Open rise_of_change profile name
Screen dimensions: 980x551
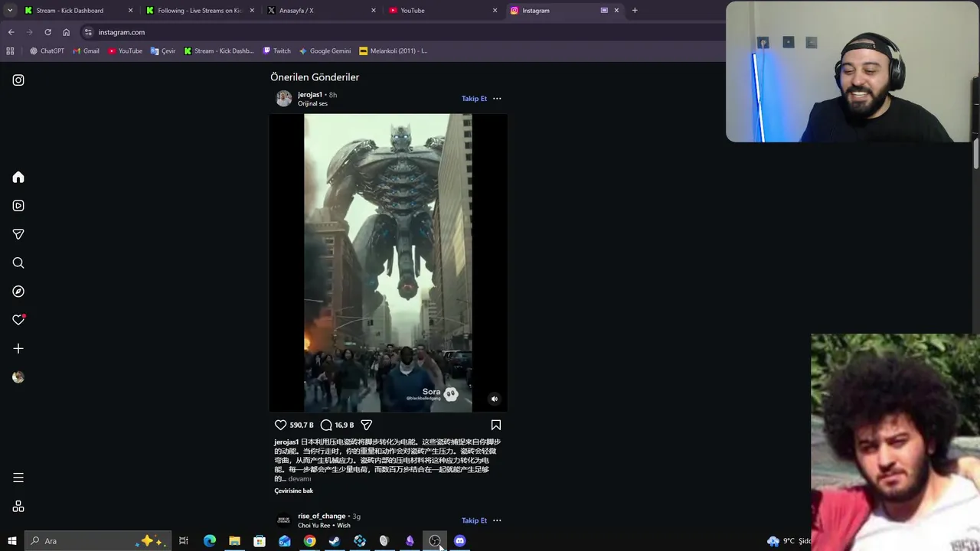tap(322, 517)
